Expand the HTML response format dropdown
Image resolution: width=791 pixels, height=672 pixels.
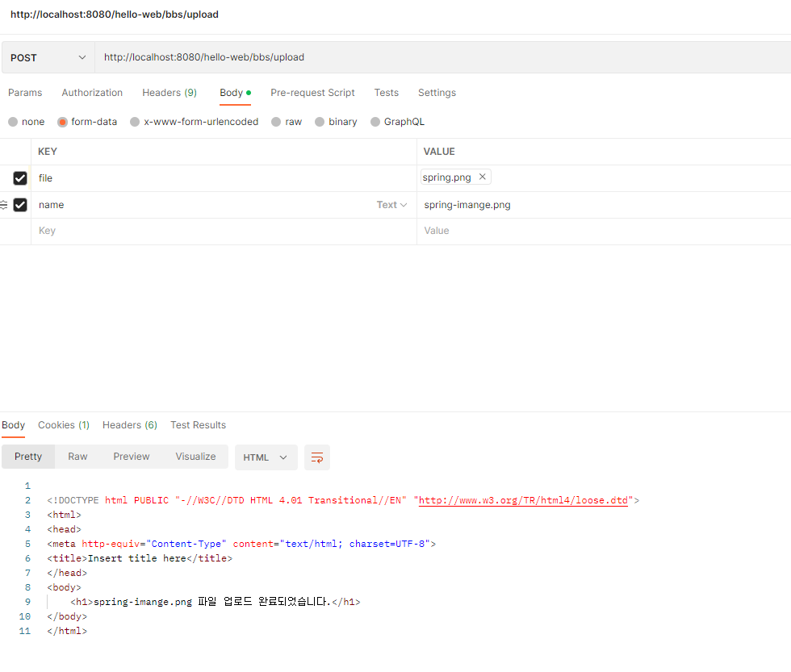click(266, 457)
